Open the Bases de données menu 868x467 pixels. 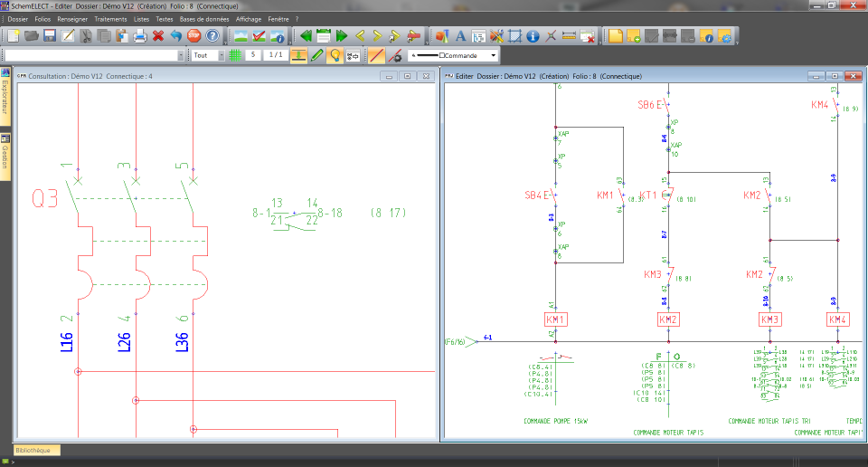(x=204, y=19)
